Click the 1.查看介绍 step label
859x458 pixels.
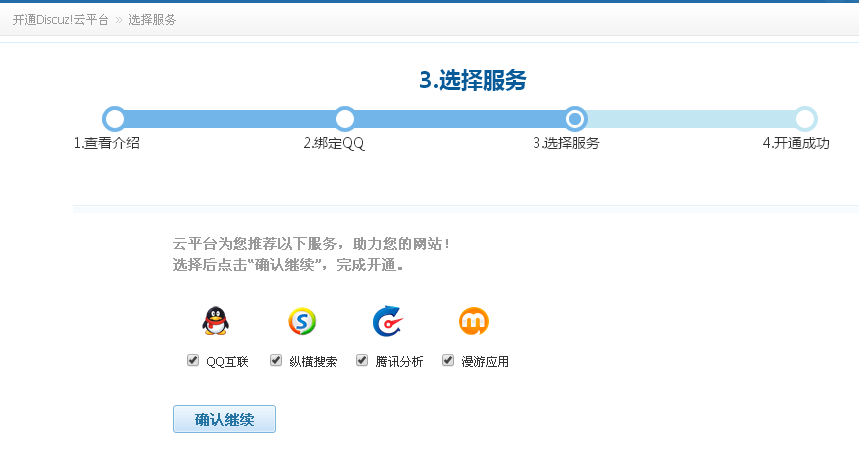[x=107, y=144]
